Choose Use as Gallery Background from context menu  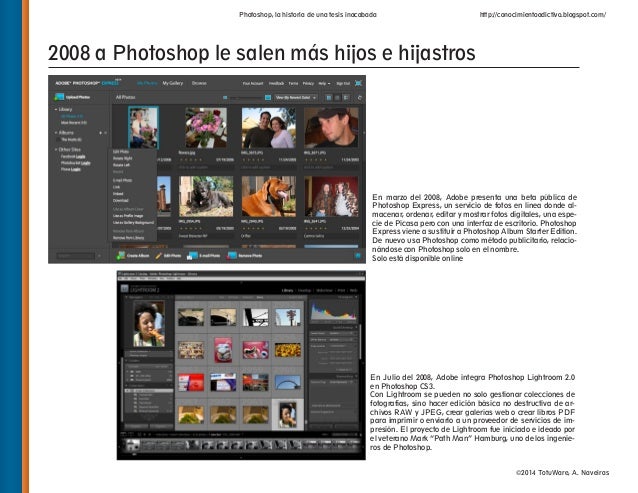click(133, 223)
